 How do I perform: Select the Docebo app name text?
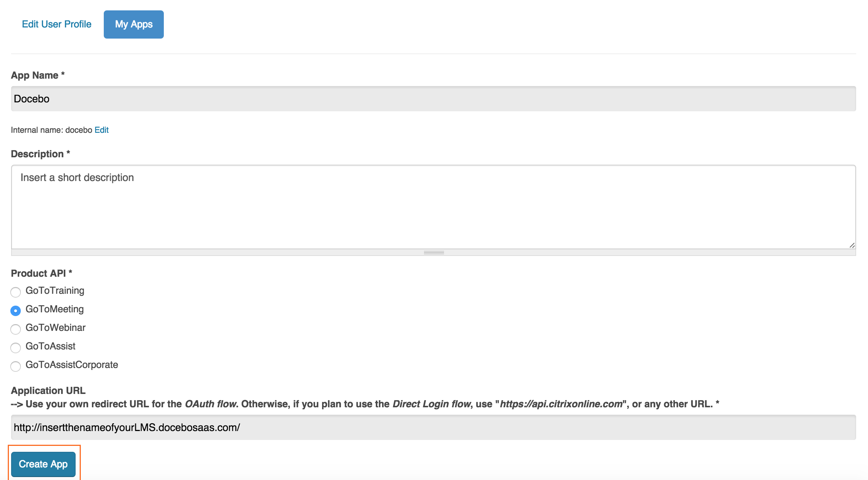[32, 99]
